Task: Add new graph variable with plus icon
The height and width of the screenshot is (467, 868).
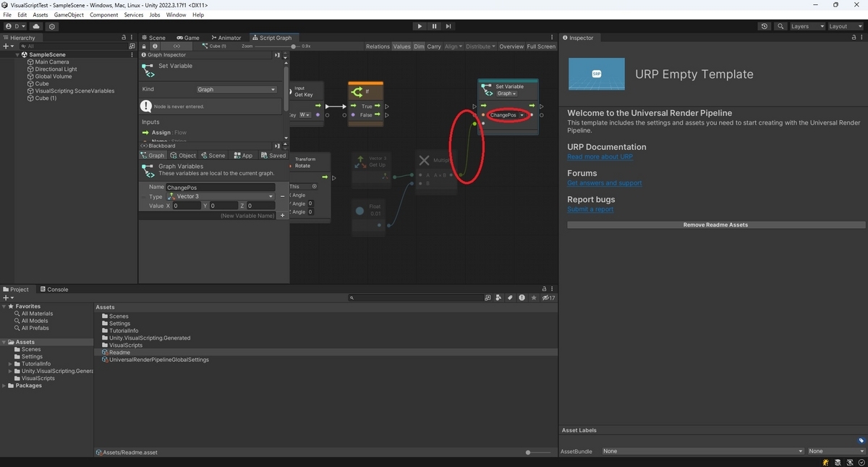Action: click(x=282, y=216)
